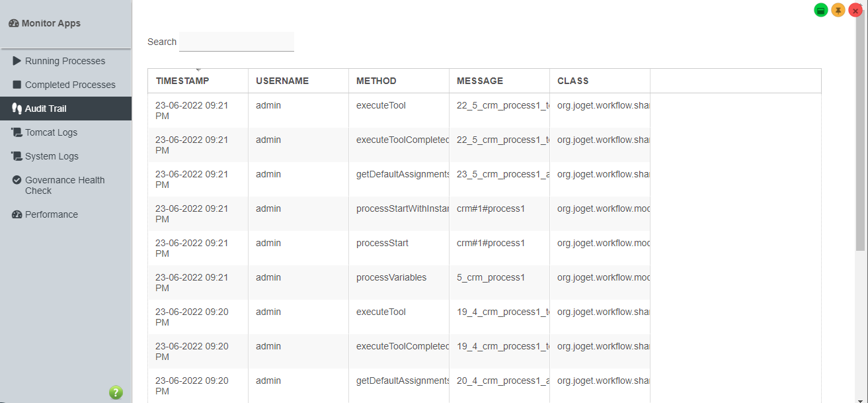Click the Governance Health Check checkmark icon
This screenshot has width=868, height=403.
[17, 180]
